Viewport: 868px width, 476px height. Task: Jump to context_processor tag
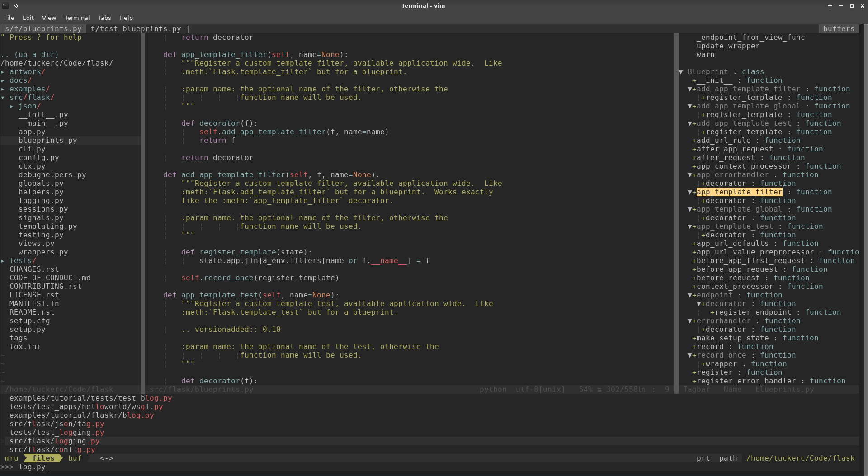[x=735, y=287]
